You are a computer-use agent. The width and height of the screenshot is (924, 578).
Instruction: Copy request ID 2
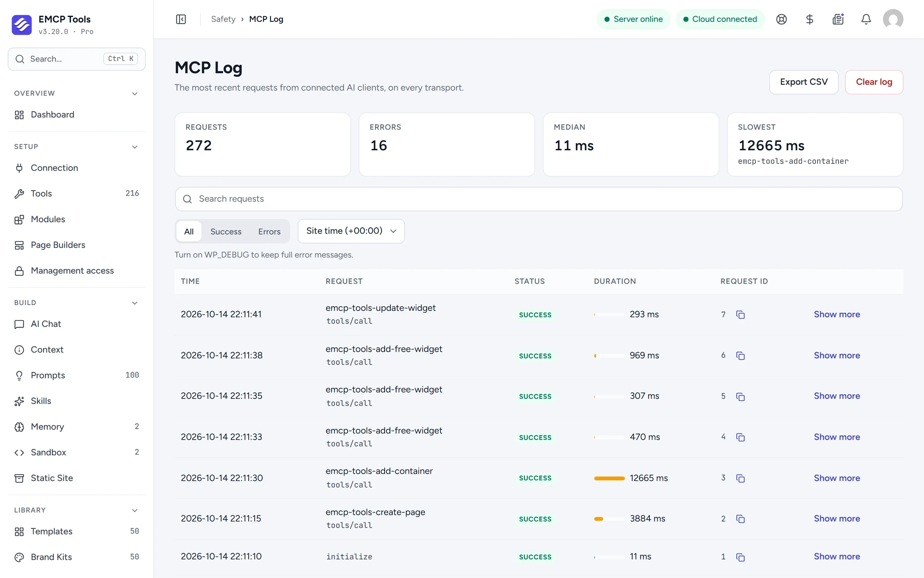click(740, 519)
